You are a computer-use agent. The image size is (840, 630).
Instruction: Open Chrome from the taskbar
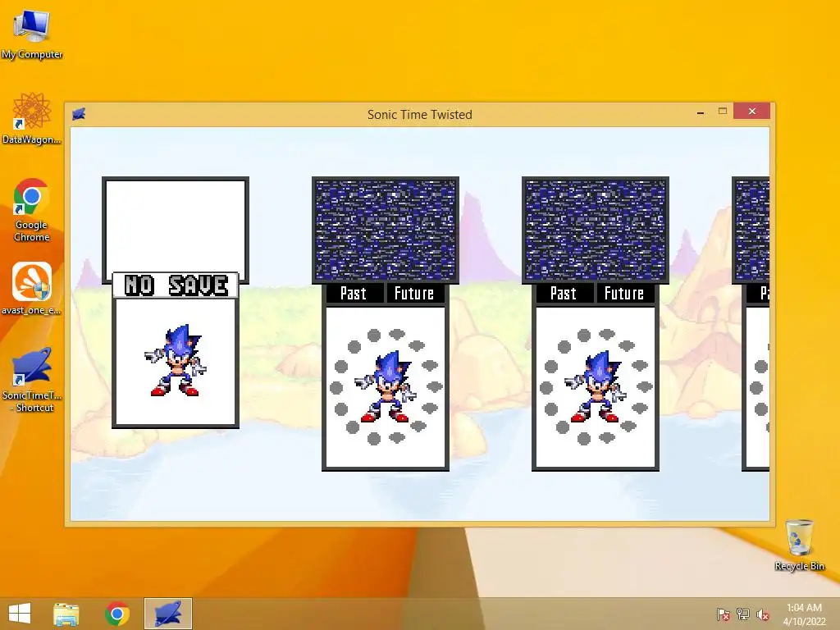click(x=117, y=614)
